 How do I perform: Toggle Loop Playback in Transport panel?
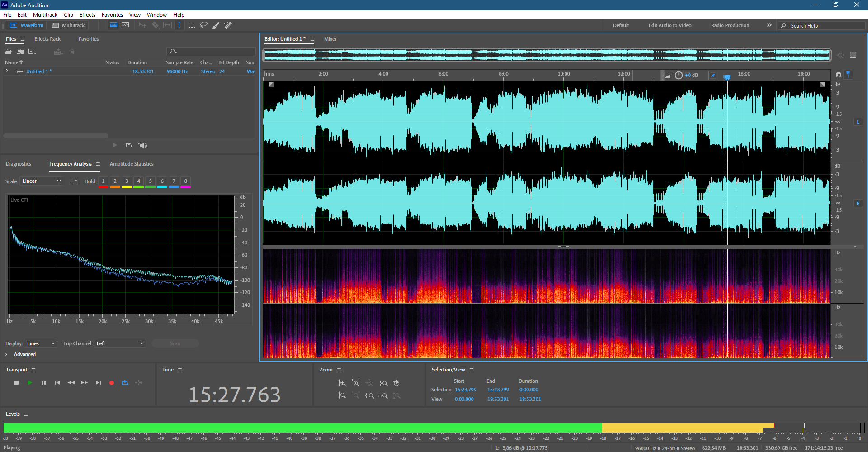[125, 383]
